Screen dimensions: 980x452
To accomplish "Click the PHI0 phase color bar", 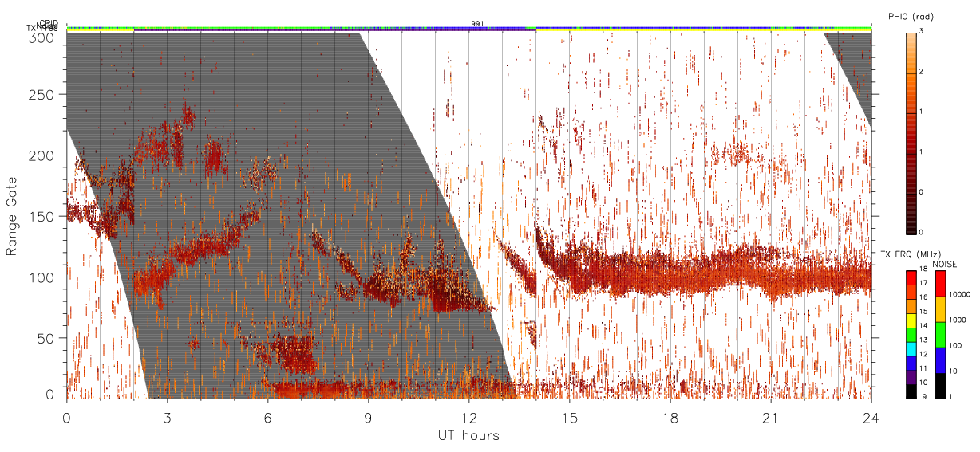I will [x=911, y=133].
